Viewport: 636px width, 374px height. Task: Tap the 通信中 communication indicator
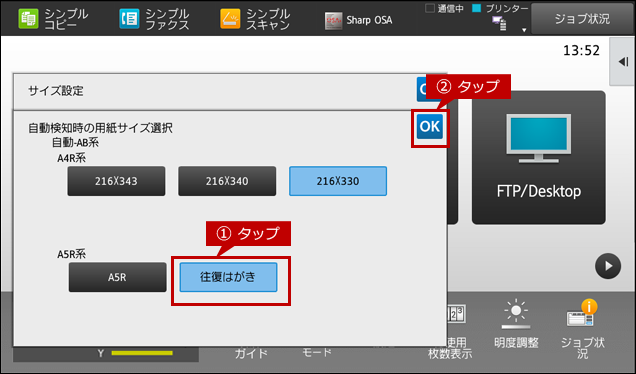pyautogui.click(x=444, y=8)
